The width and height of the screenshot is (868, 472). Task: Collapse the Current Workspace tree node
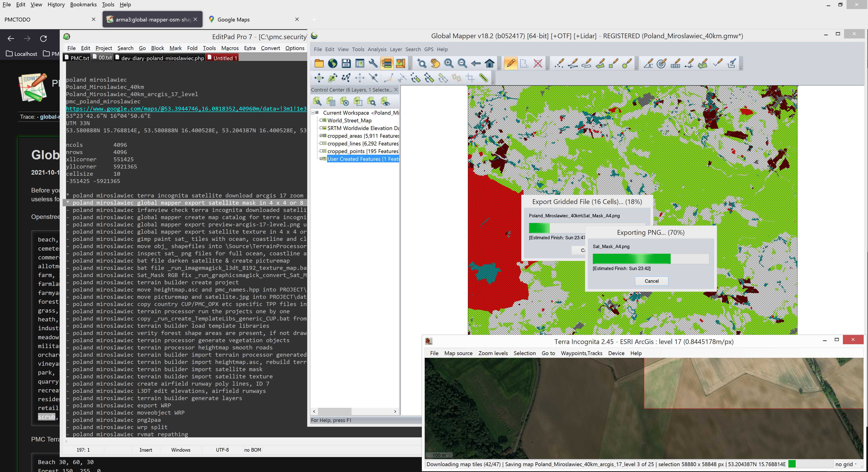(313, 113)
